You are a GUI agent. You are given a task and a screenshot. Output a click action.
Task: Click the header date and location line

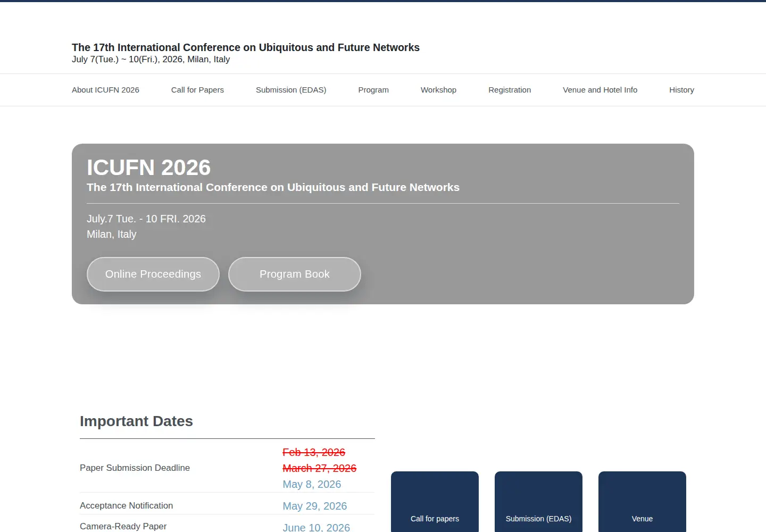tap(151, 59)
